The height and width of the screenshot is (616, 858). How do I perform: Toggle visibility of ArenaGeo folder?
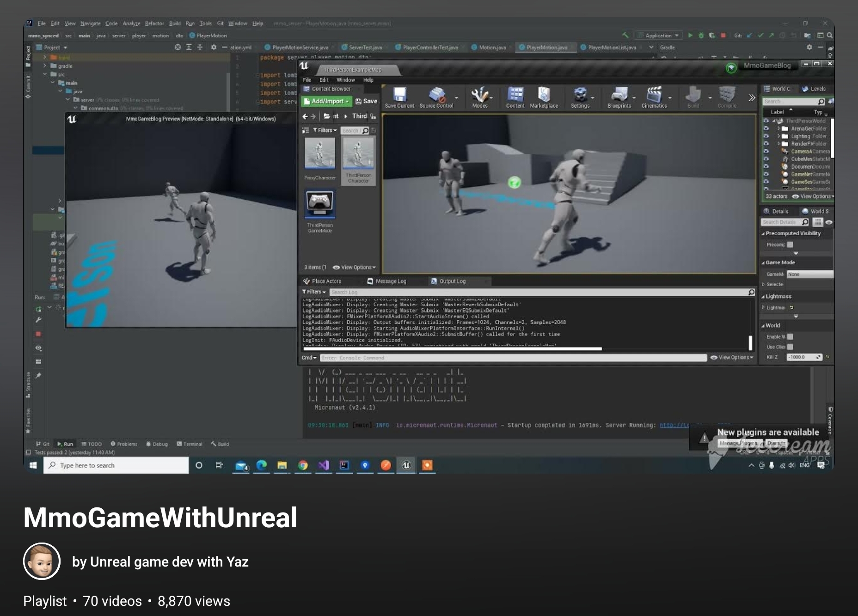pyautogui.click(x=766, y=128)
